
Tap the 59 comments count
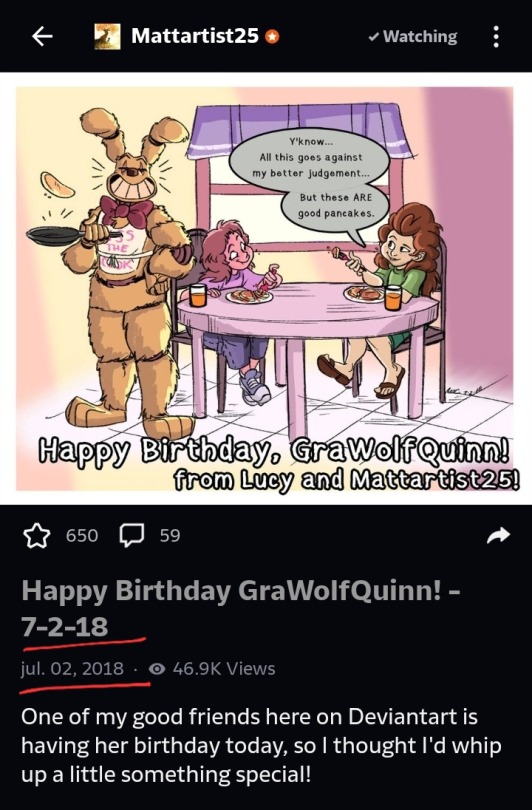[169, 536]
